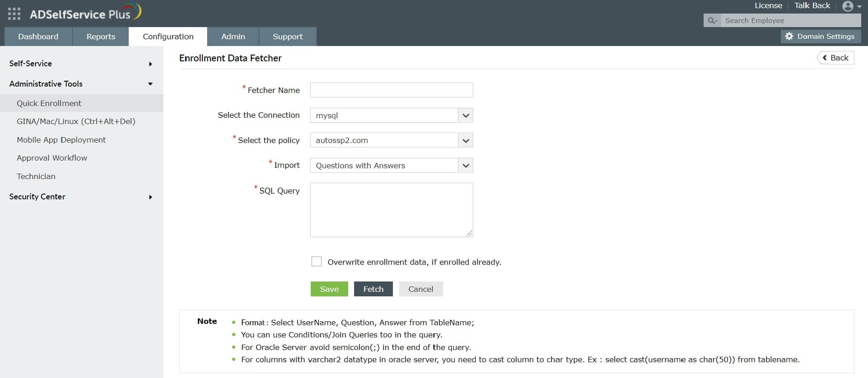Click the user account avatar icon

(x=848, y=6)
